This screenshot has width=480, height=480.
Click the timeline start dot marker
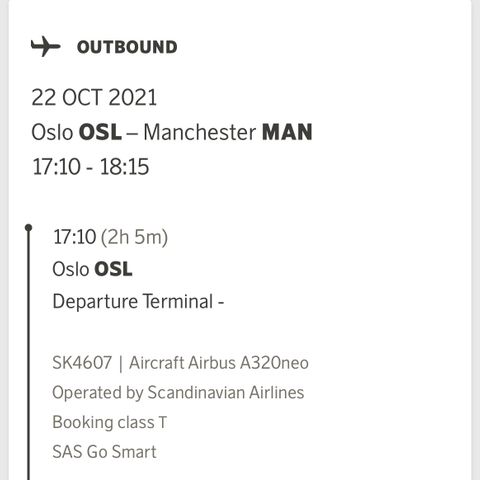(29, 228)
